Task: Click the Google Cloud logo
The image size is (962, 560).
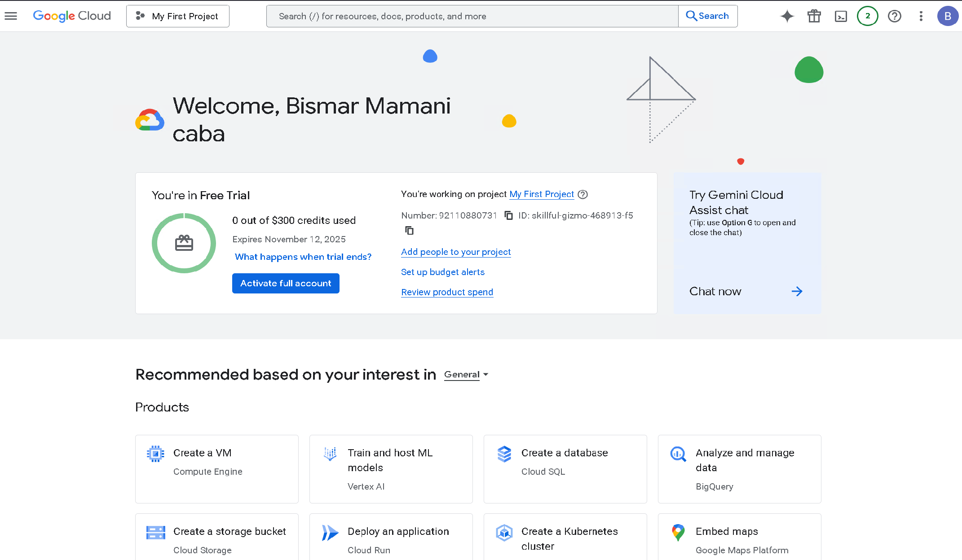Action: click(x=72, y=16)
